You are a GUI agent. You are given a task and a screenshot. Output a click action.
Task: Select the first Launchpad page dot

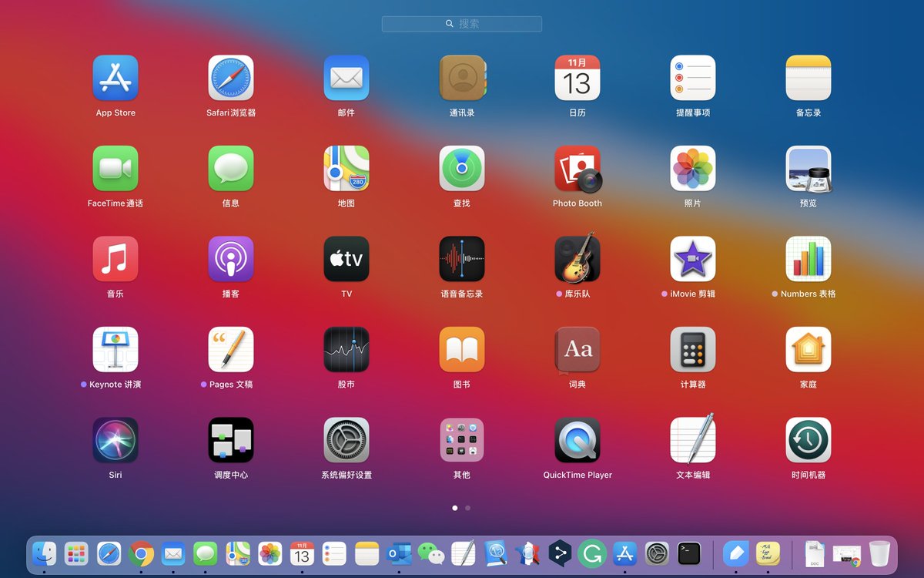(x=454, y=508)
